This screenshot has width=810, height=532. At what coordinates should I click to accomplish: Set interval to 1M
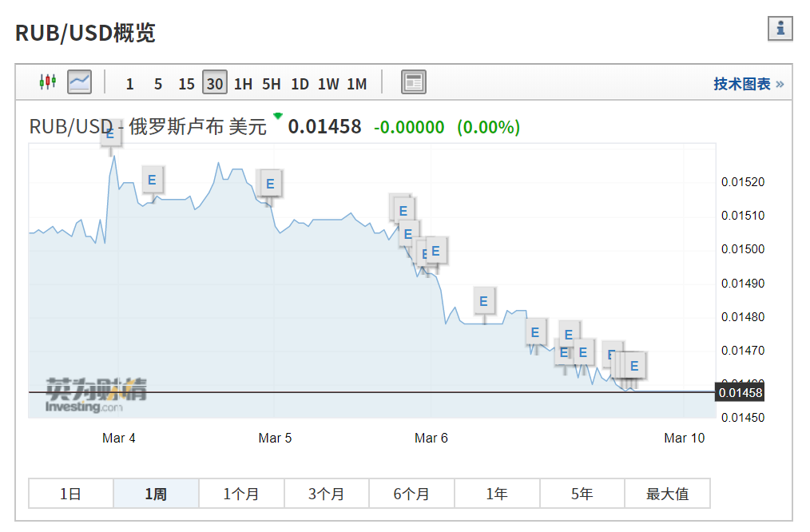tap(357, 84)
